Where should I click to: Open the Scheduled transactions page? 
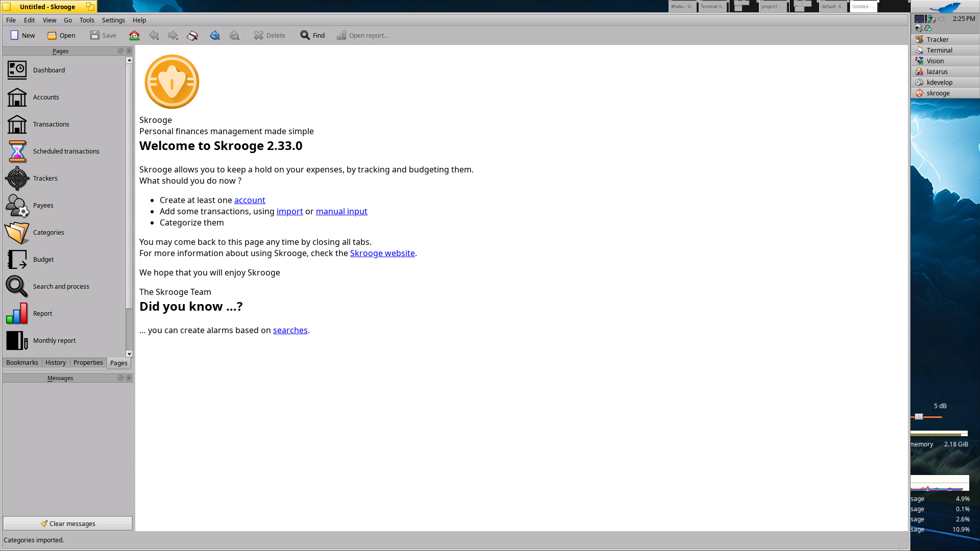[64, 151]
